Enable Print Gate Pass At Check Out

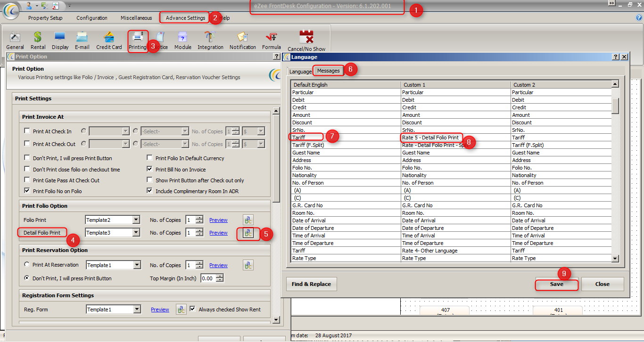(x=27, y=180)
